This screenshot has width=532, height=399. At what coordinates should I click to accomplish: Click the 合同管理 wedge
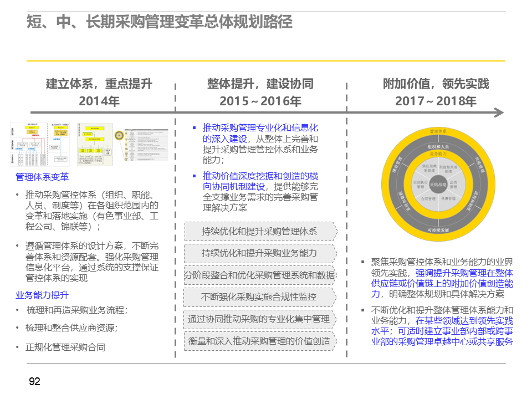428,198
